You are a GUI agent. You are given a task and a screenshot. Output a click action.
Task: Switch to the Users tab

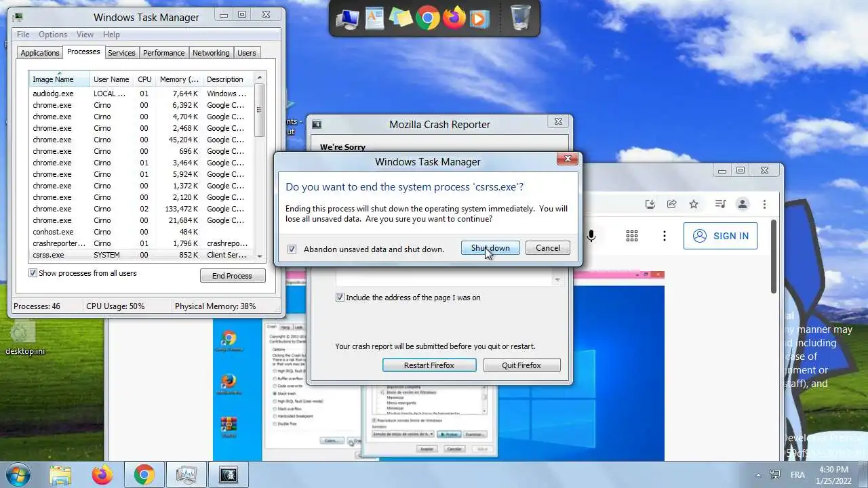pos(247,53)
